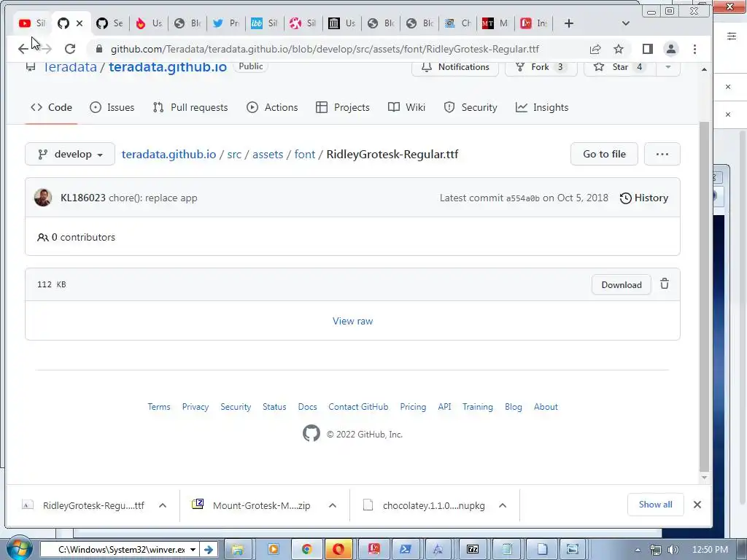
Task: Close the downloads bar
Action: (697, 505)
